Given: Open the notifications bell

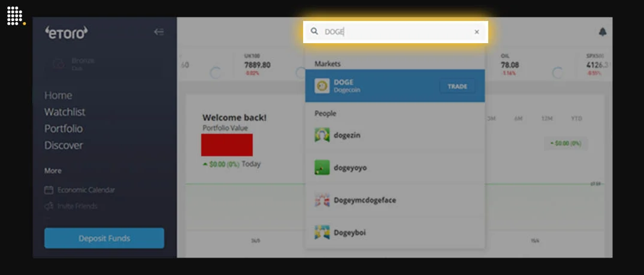Looking at the screenshot, I should (603, 32).
